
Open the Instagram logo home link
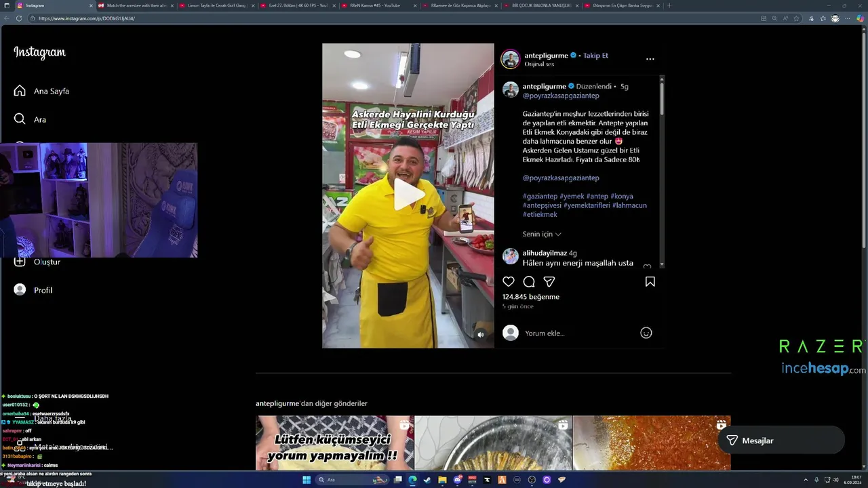(39, 52)
